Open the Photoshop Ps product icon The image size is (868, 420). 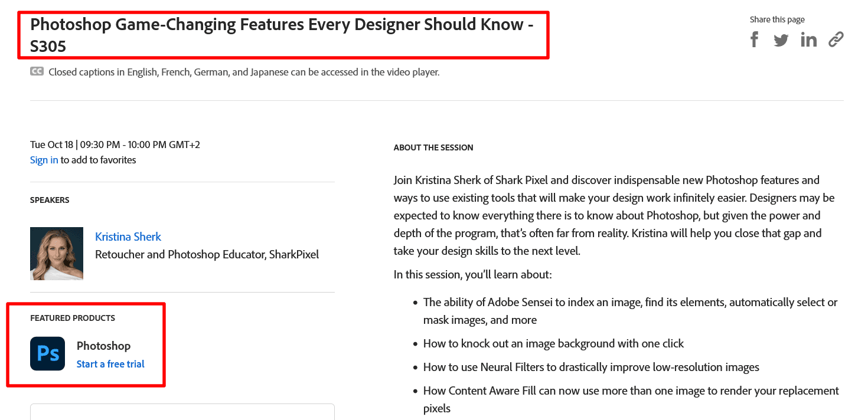[47, 353]
